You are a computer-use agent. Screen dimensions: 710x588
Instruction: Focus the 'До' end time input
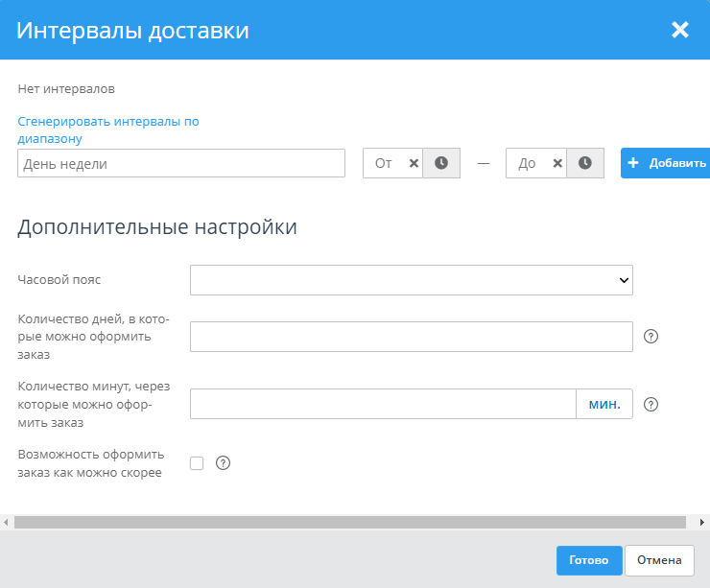tap(527, 163)
